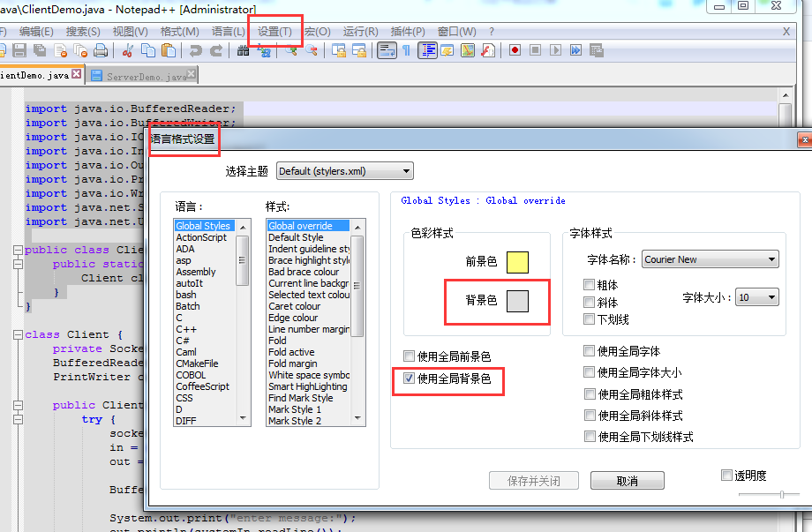The width and height of the screenshot is (812, 532).
Task: Check the 使用全局字体 option
Action: (x=589, y=350)
